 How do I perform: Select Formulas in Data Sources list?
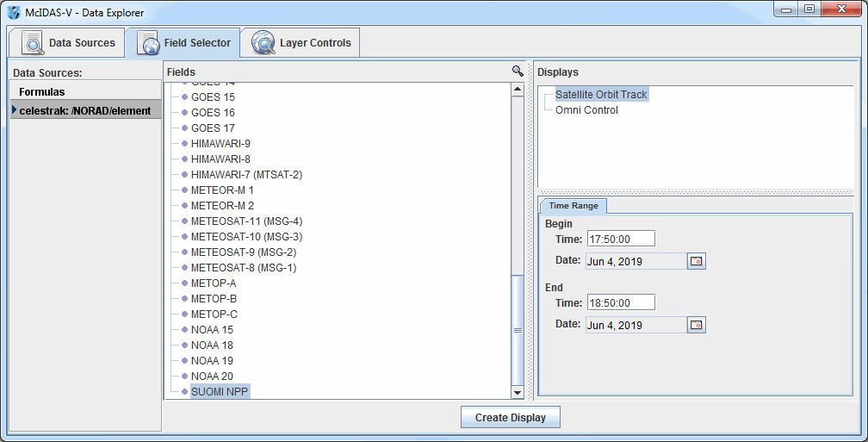(x=85, y=92)
